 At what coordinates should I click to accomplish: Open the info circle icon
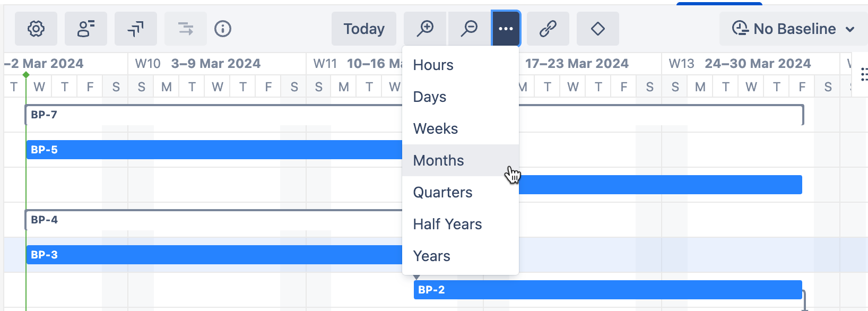pos(223,29)
